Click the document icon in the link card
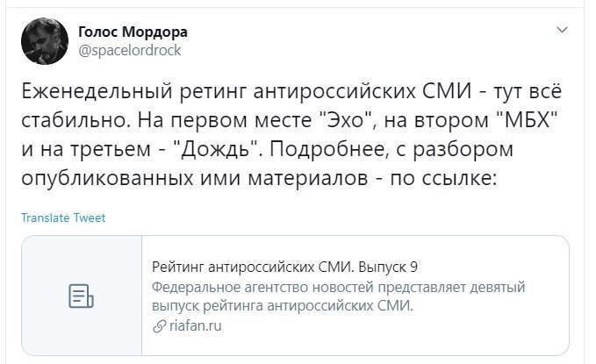Screen dimensions: 596x364 (x=81, y=296)
